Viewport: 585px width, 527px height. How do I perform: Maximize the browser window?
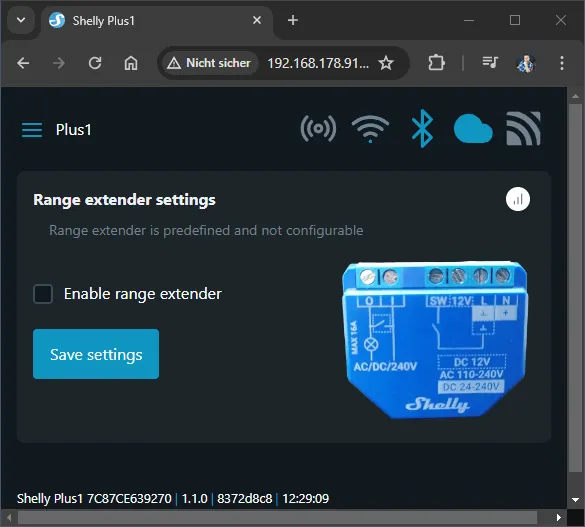point(515,20)
